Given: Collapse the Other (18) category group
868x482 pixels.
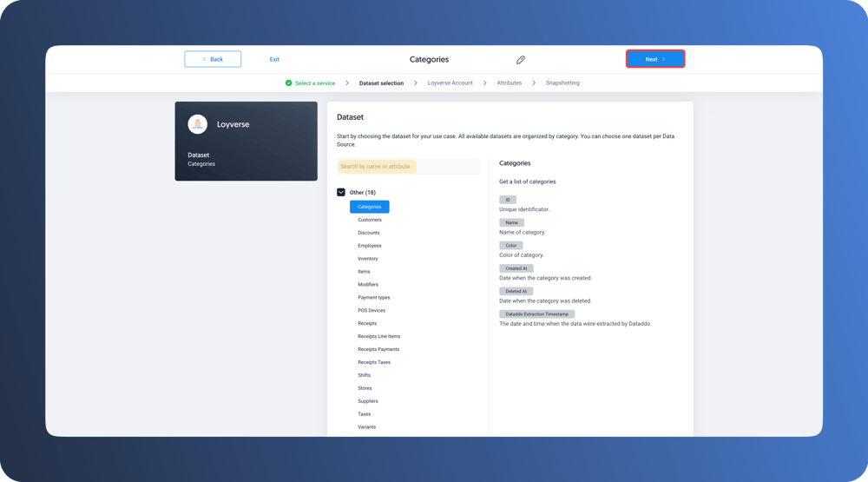Looking at the screenshot, I should click(x=341, y=193).
